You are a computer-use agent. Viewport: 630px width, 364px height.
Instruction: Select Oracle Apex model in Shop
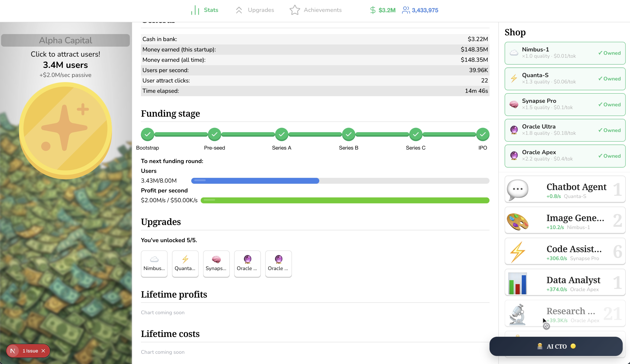click(565, 156)
